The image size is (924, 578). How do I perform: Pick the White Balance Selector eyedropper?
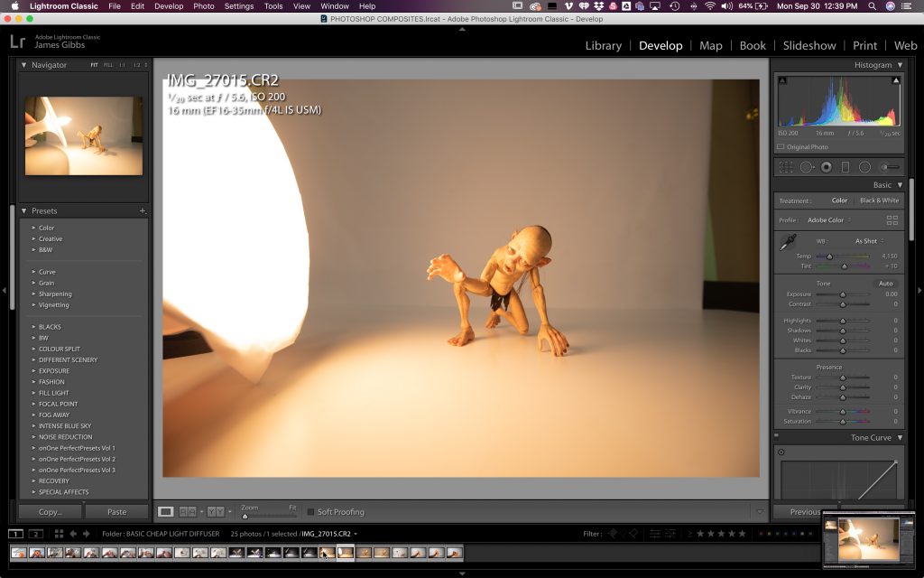click(788, 242)
